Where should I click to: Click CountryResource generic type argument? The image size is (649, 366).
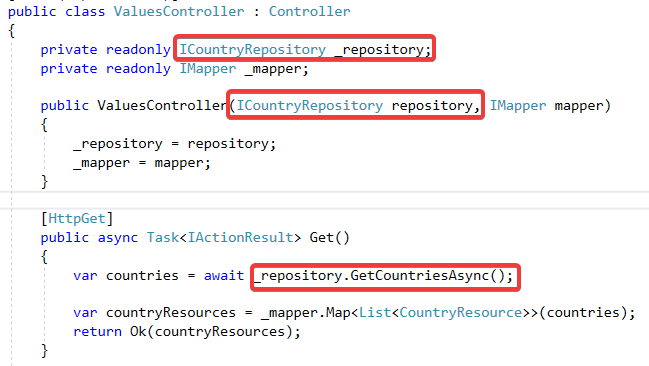coord(461,313)
